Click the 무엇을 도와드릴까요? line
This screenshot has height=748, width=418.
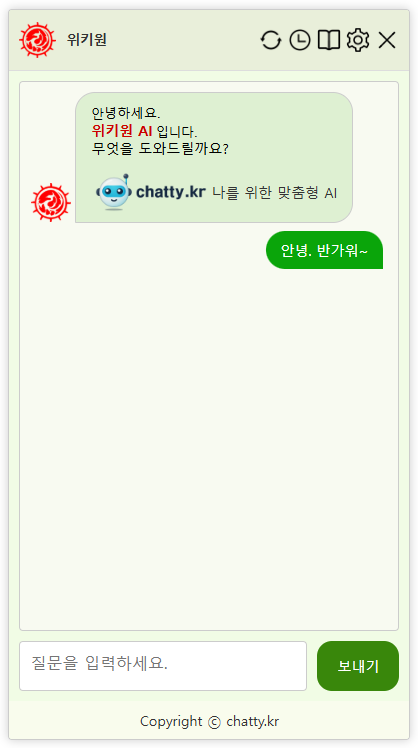point(160,148)
